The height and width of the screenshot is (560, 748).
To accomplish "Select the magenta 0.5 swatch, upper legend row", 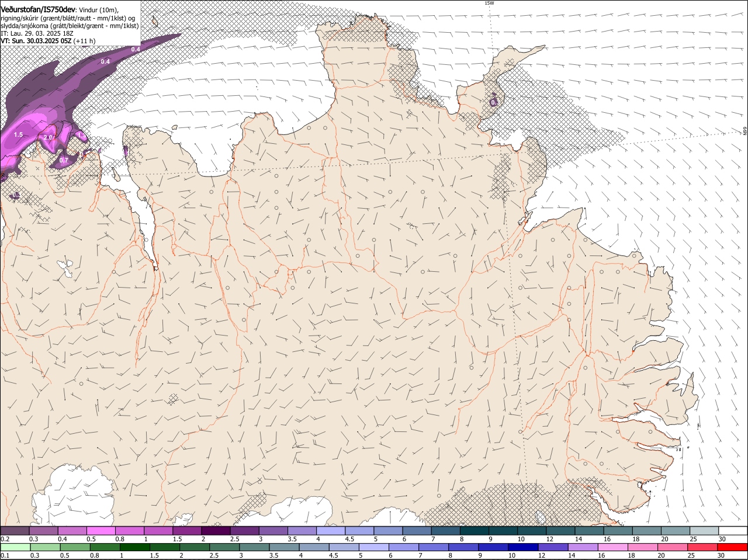I will point(101,530).
